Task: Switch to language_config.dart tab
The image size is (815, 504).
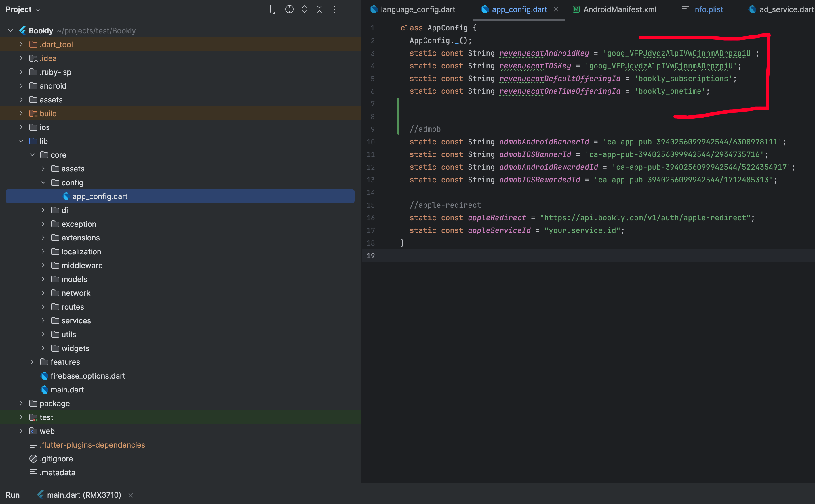Action: [x=413, y=9]
